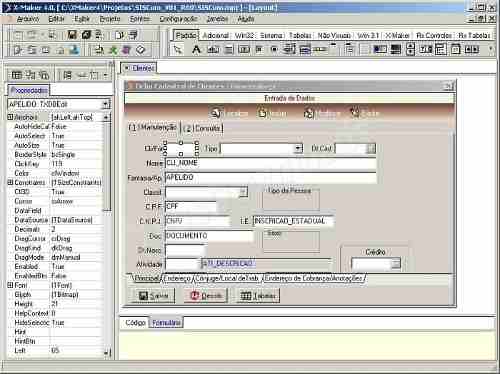This screenshot has height=374, width=500.
Task: Pick the Button component in palette
Action: click(x=244, y=50)
